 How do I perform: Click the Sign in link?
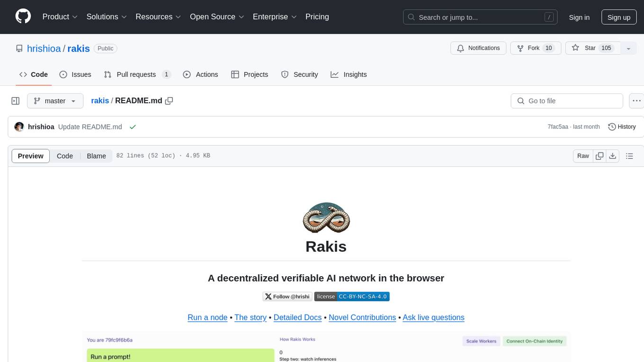click(x=579, y=17)
